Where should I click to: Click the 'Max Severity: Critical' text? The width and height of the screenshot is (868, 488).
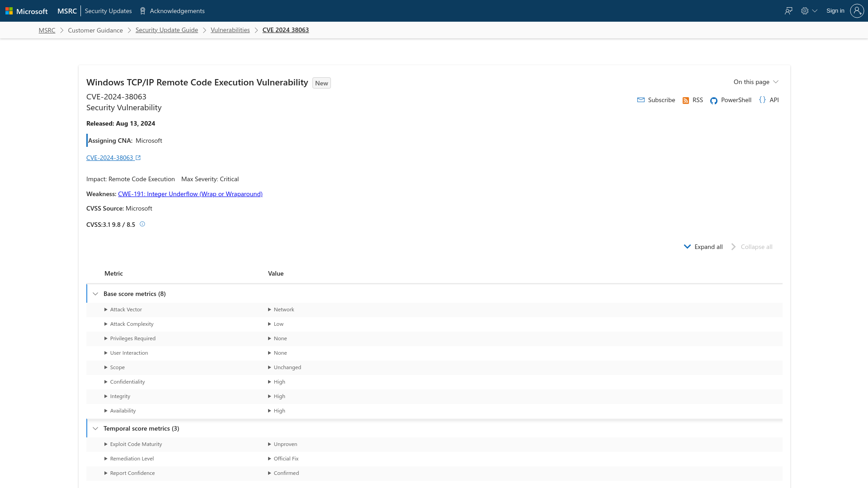click(x=210, y=179)
